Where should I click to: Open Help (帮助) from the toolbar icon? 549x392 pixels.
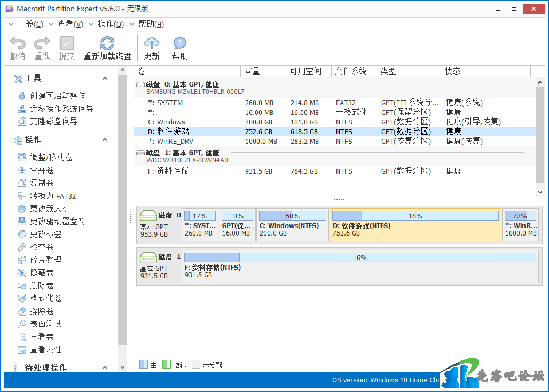tap(180, 44)
